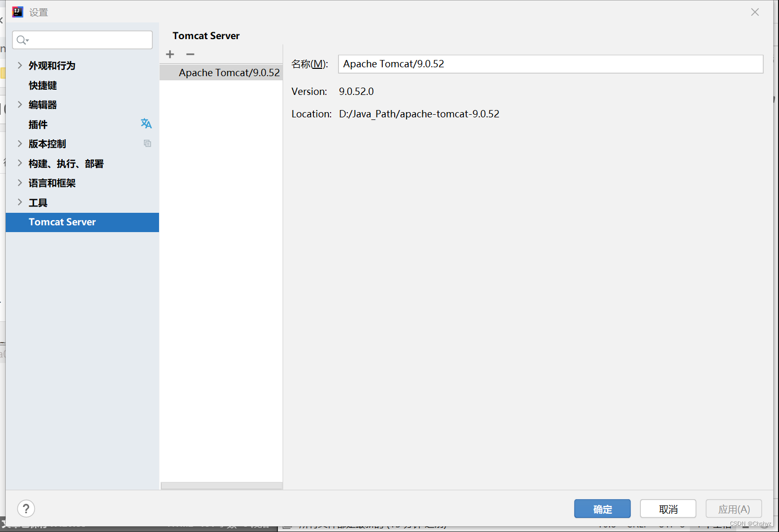The width and height of the screenshot is (779, 532).
Task: Click the translation icon beside 插件
Action: click(146, 124)
